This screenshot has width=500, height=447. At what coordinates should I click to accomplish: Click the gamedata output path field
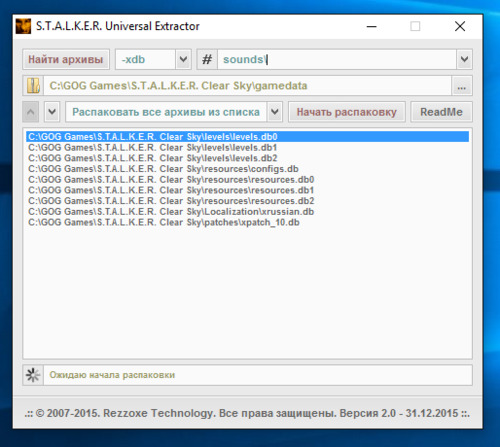point(247,86)
